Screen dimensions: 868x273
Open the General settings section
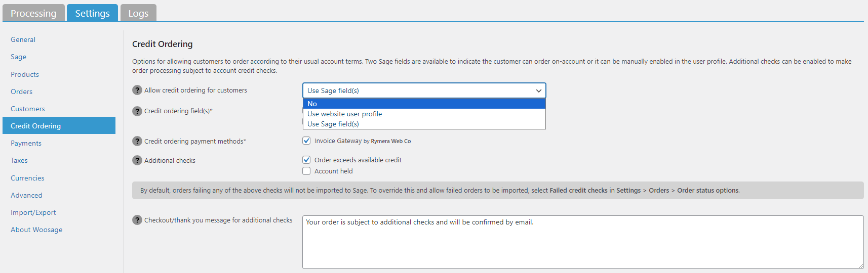(23, 39)
